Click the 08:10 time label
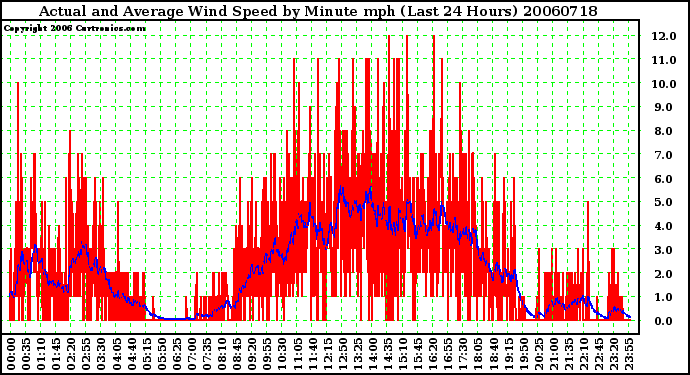 point(222,354)
